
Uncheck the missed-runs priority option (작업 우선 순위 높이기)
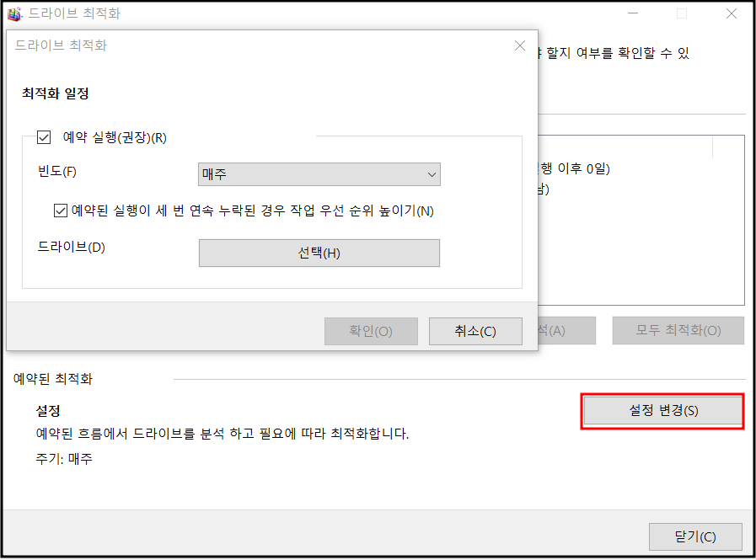(60, 211)
